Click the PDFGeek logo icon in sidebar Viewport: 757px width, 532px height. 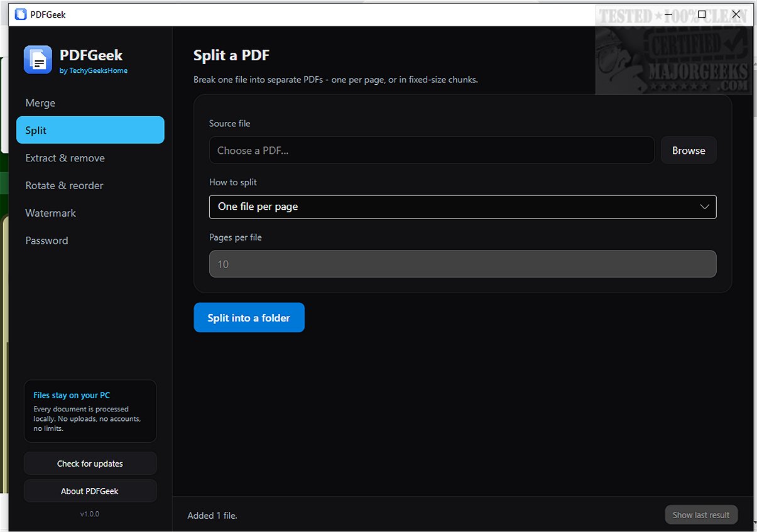point(38,60)
